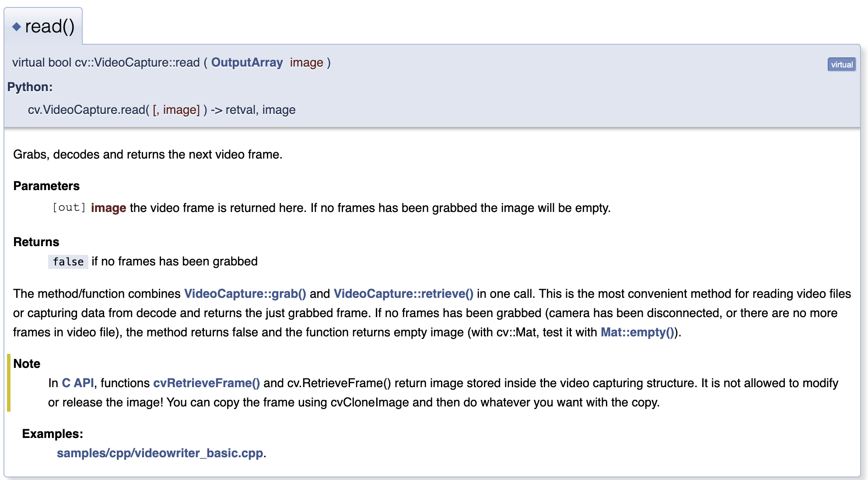This screenshot has height=480, width=868.
Task: Click the virtual label badge
Action: tap(841, 64)
